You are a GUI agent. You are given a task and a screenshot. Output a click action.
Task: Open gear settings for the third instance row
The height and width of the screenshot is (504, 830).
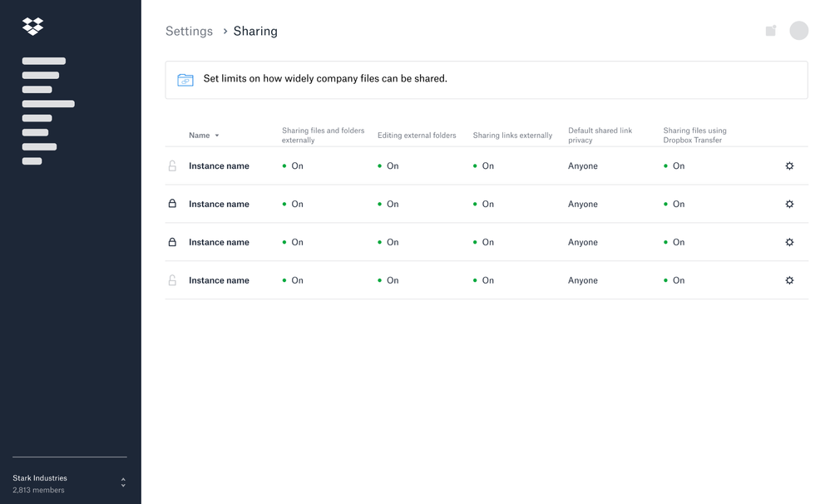click(789, 243)
